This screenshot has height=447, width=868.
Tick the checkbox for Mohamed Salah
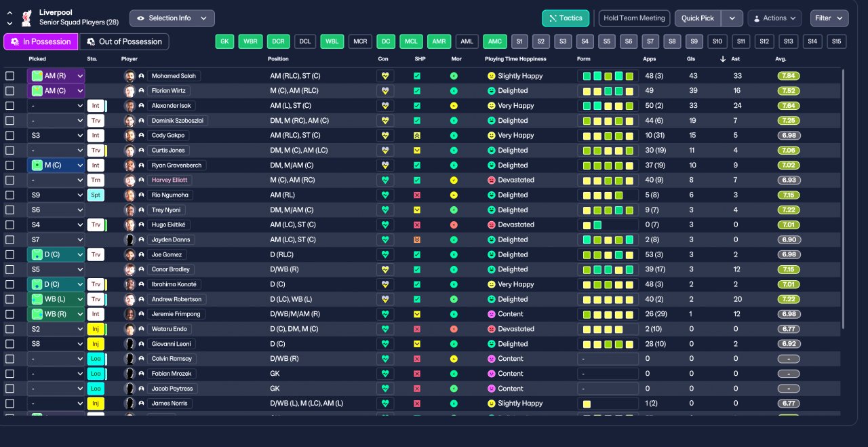(x=9, y=76)
